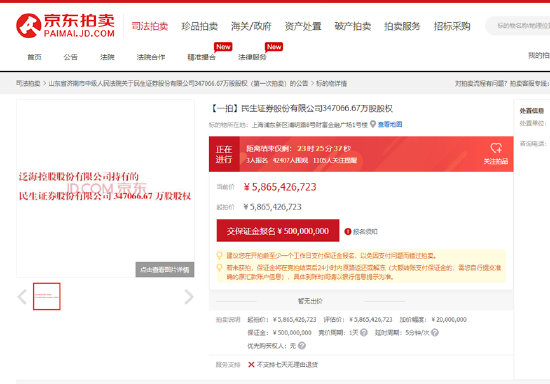Click the red X icon beside 不支持七天无理由退货
The width and height of the screenshot is (550, 384).
point(251,365)
